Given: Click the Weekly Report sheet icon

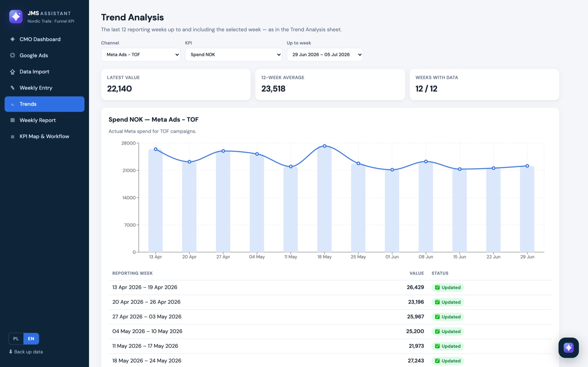Looking at the screenshot, I should pos(12,120).
